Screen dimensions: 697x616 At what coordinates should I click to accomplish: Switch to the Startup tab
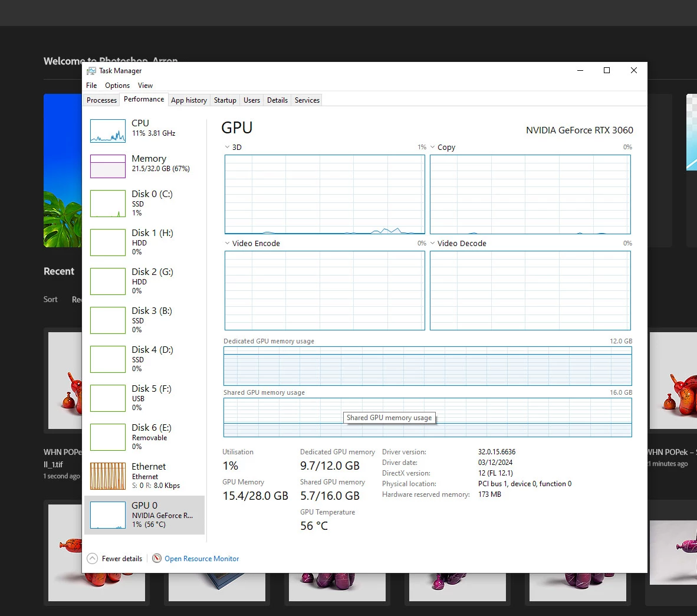(225, 100)
